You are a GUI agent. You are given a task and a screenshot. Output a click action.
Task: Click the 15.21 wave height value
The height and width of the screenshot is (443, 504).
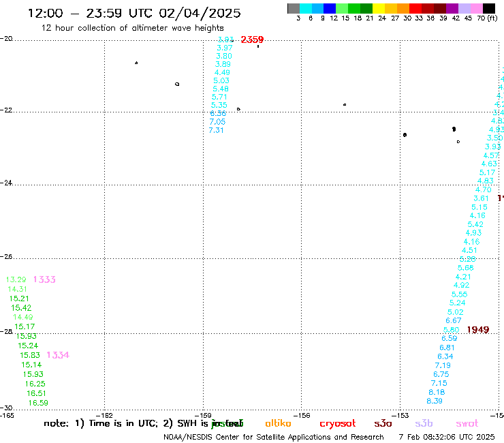click(19, 299)
